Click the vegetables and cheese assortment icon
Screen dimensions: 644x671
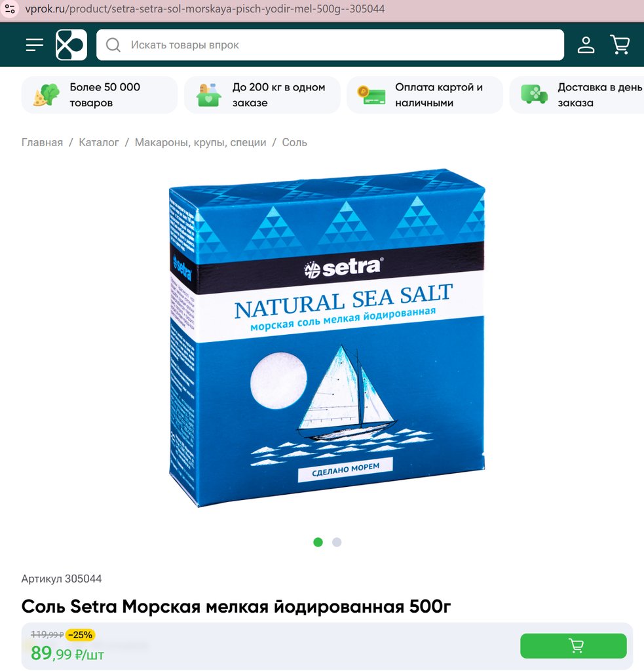point(47,95)
